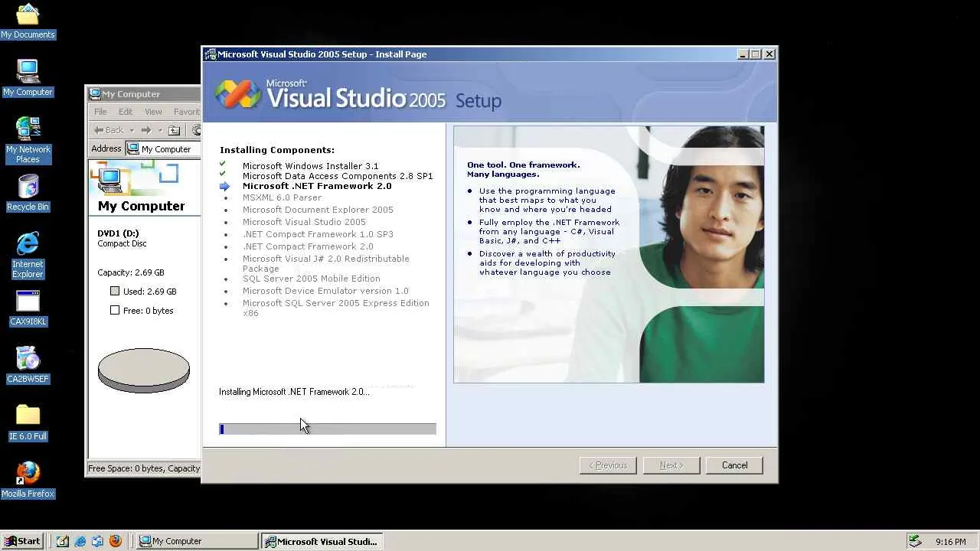Click the Microsoft Visual Studio taskbar button

pyautogui.click(x=322, y=541)
